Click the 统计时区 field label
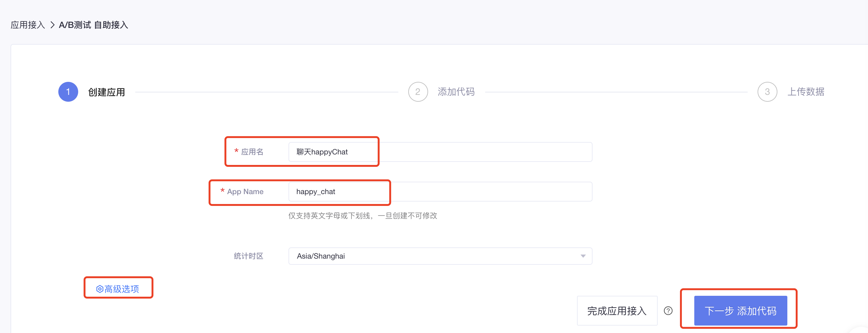 pos(248,256)
